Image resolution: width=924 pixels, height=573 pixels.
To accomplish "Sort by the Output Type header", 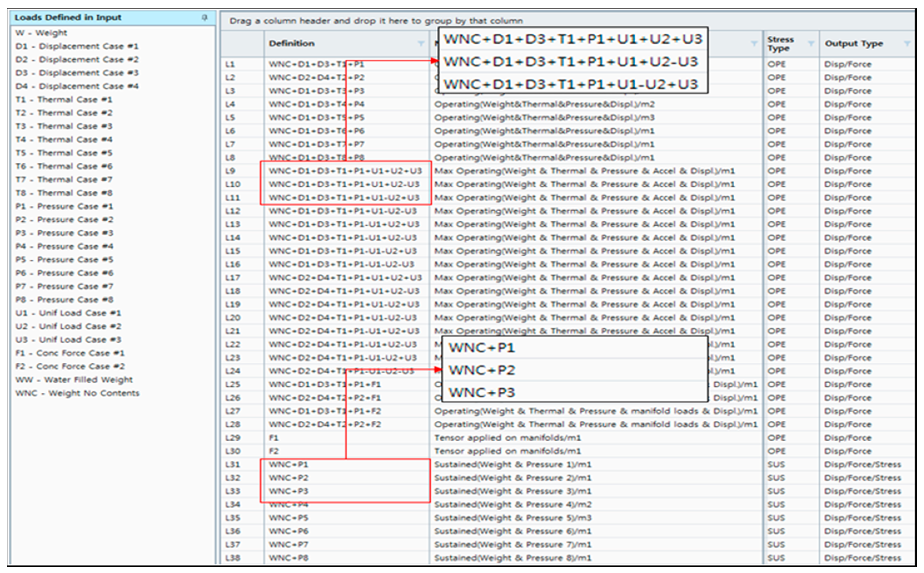I will click(854, 44).
